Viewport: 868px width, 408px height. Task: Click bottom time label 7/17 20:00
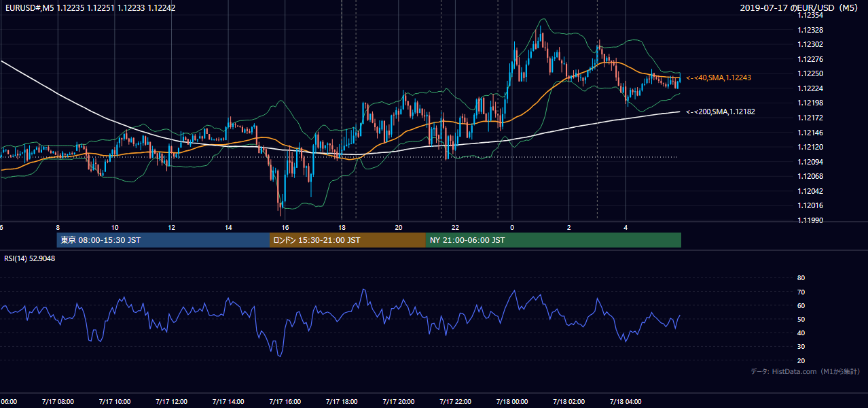(399, 402)
